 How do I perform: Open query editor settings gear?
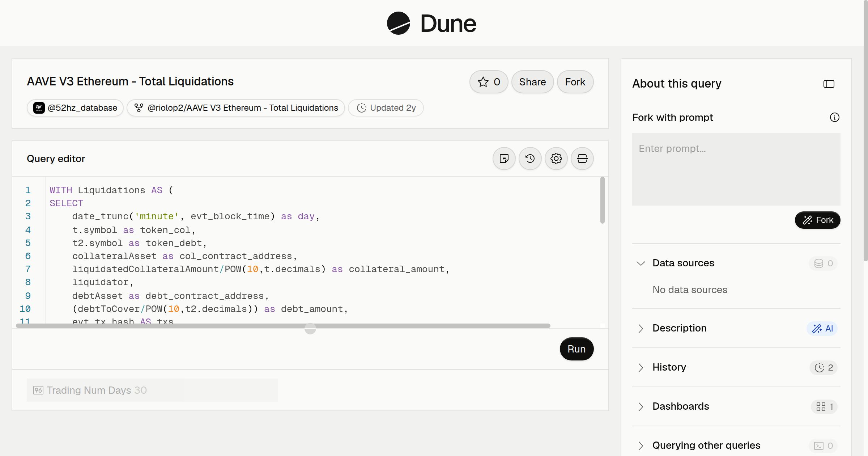tap(556, 159)
